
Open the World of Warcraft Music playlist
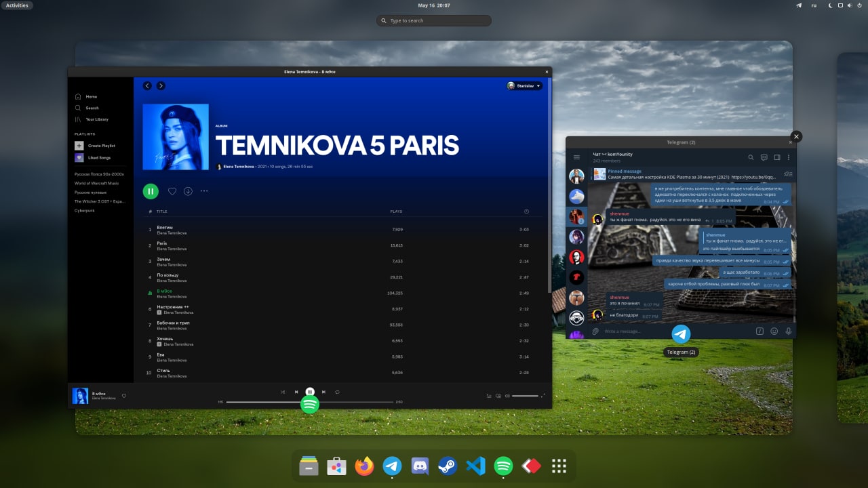tap(96, 183)
